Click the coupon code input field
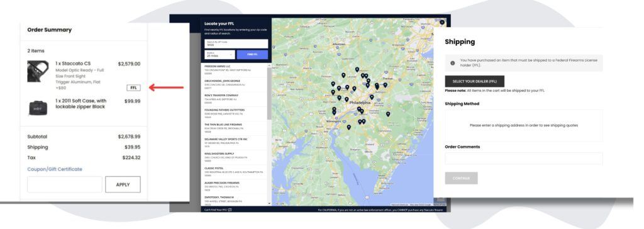Viewport: 644px width, 229px height. pos(65,184)
